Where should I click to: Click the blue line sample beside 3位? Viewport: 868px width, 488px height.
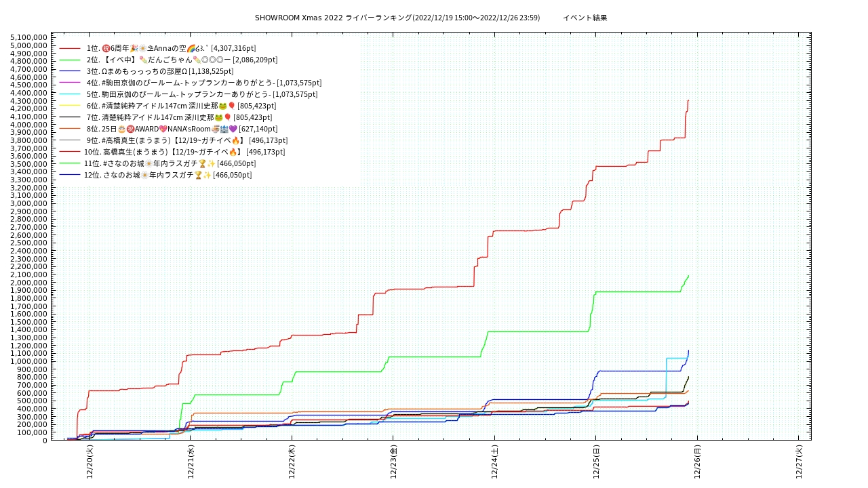pyautogui.click(x=71, y=72)
